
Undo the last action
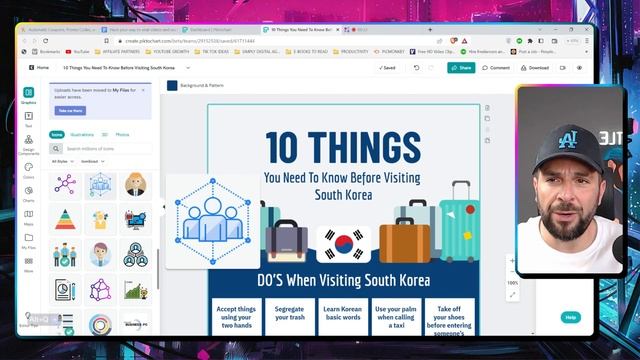416,68
